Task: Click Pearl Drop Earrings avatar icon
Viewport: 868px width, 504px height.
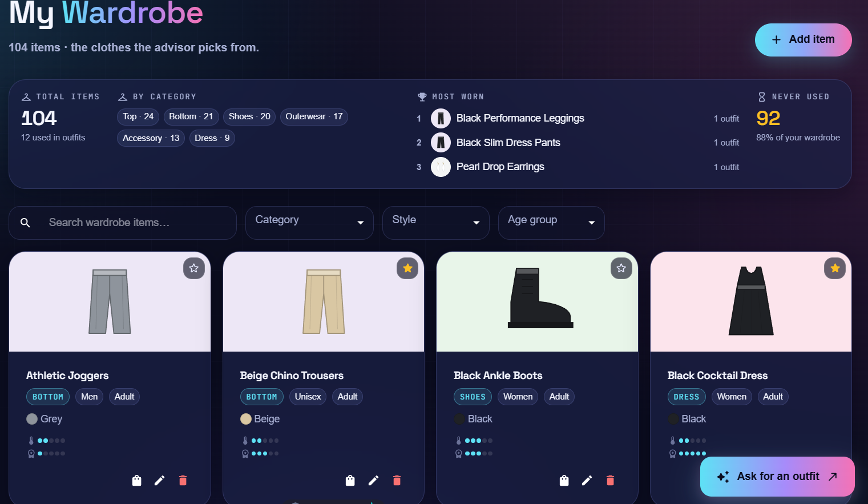Action: [441, 167]
